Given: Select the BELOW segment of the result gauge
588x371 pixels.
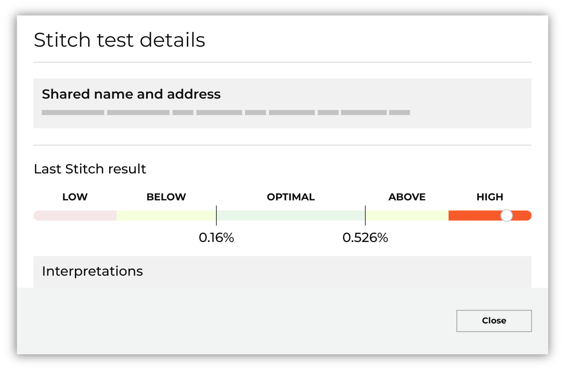Looking at the screenshot, I should 166,216.
